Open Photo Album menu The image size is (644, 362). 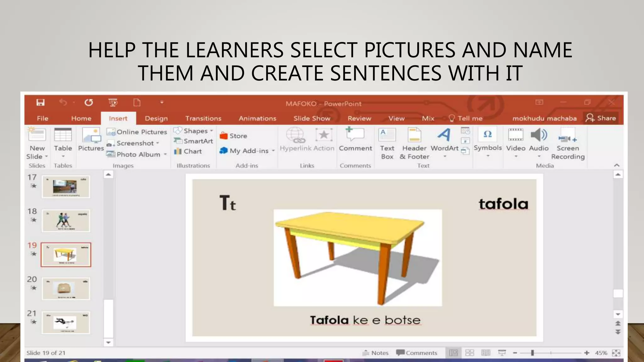[x=136, y=154]
